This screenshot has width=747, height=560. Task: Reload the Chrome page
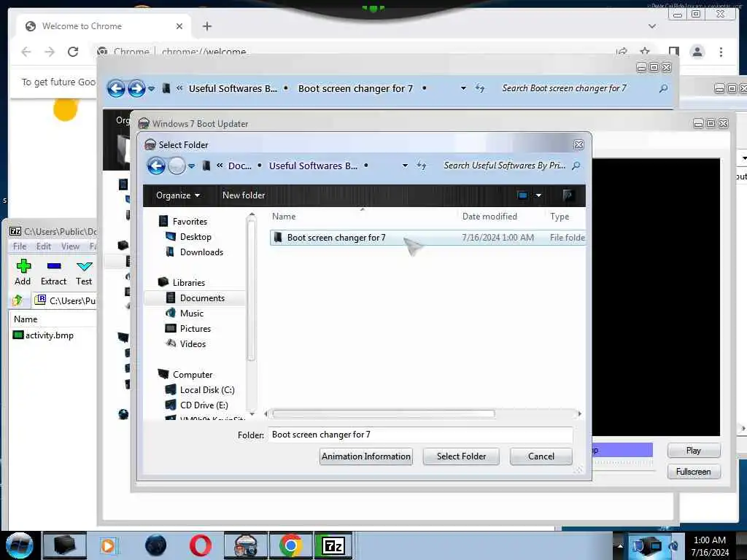73,52
